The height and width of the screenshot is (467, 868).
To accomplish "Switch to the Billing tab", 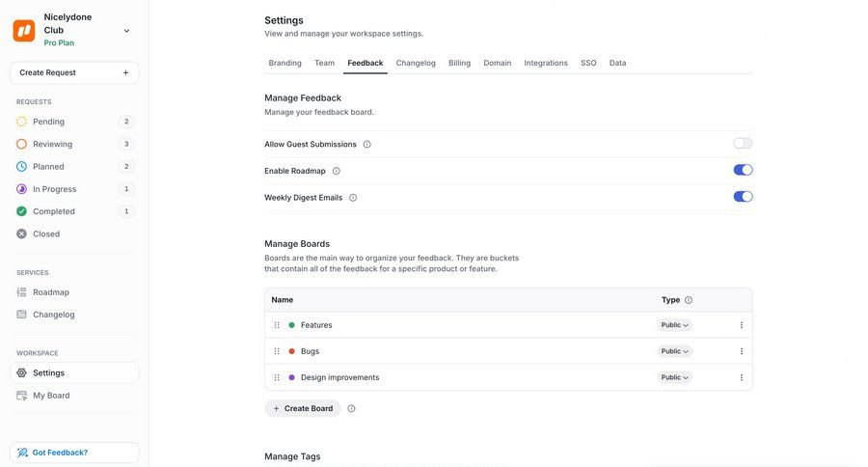I will tap(459, 63).
